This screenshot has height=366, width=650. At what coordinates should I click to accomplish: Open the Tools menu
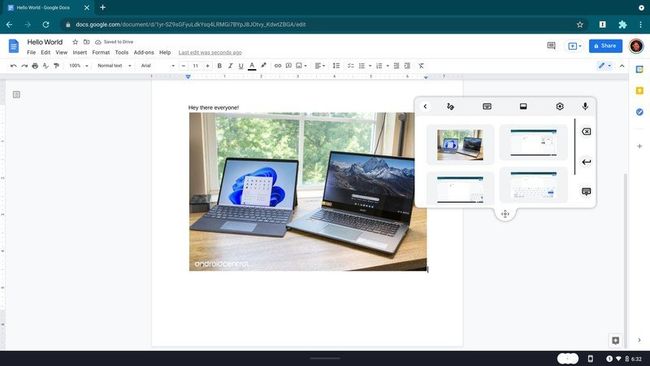121,53
